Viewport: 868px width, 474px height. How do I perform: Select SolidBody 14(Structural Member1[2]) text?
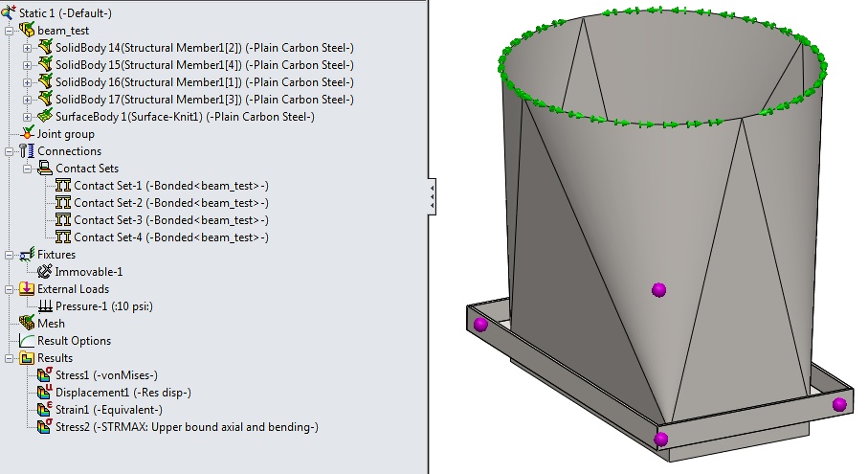click(x=148, y=48)
